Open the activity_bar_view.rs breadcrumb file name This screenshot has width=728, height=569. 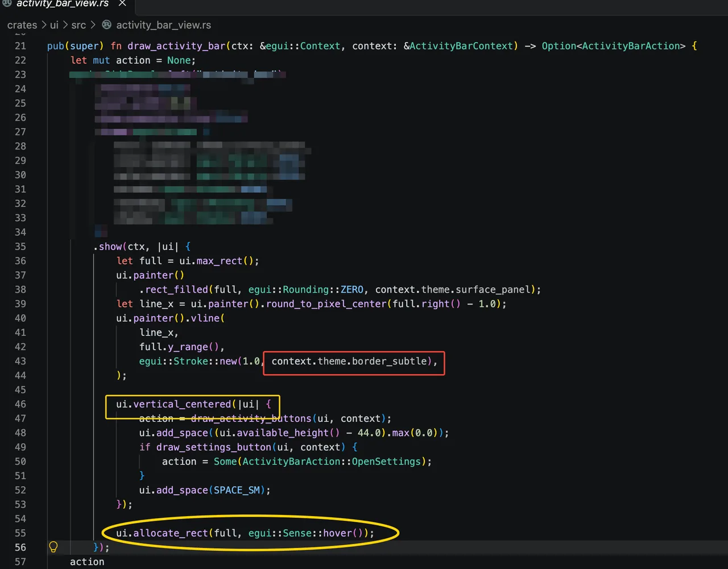[164, 25]
